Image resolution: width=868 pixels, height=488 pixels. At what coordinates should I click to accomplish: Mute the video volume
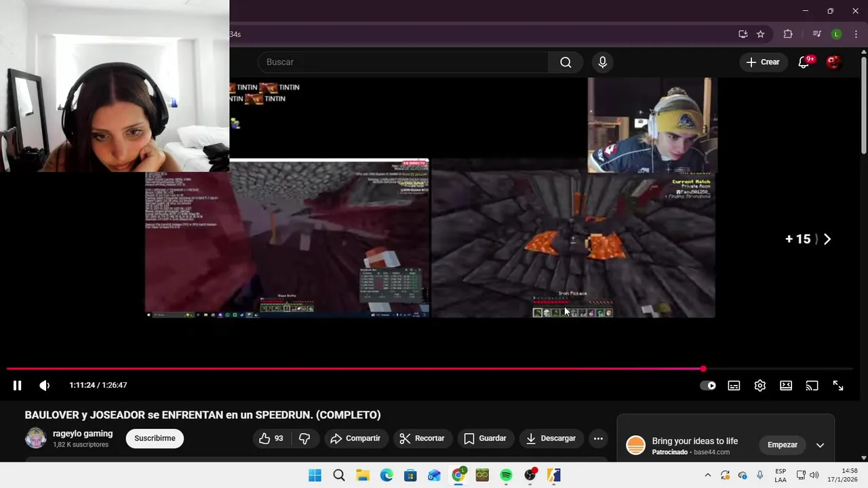tap(45, 385)
